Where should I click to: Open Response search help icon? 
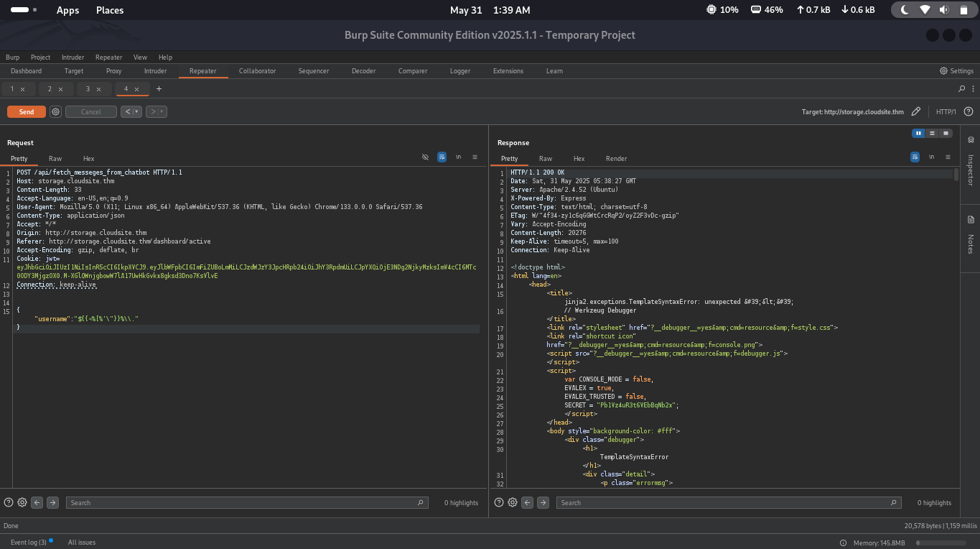499,502
